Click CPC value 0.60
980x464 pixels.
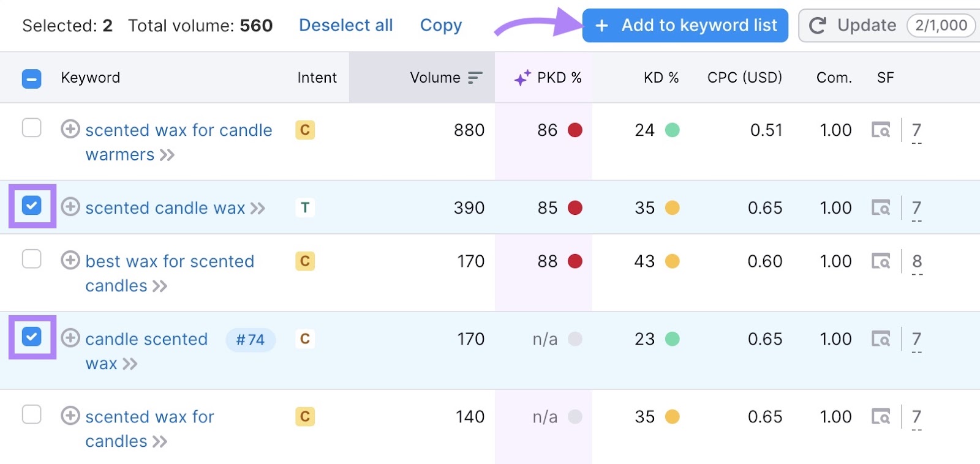point(765,261)
